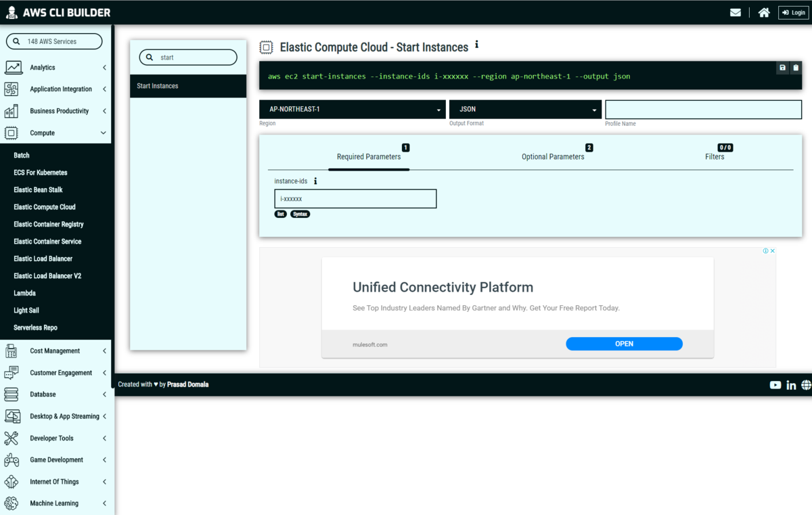Image resolution: width=812 pixels, height=515 pixels.
Task: Expand Developer Tools chevron
Action: [x=104, y=438]
